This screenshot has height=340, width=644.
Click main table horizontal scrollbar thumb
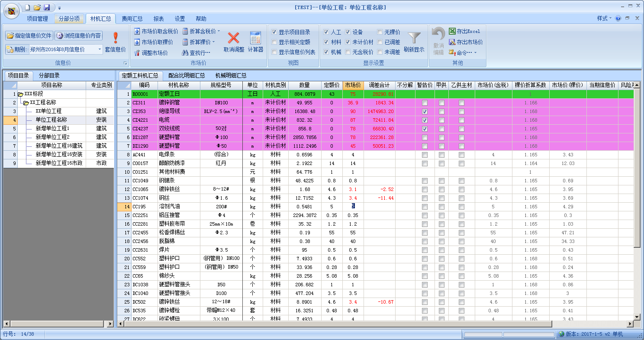(338, 324)
